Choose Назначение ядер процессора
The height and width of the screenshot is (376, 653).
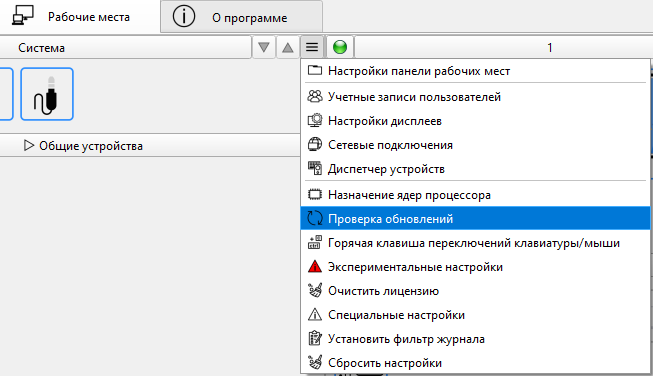click(x=475, y=195)
